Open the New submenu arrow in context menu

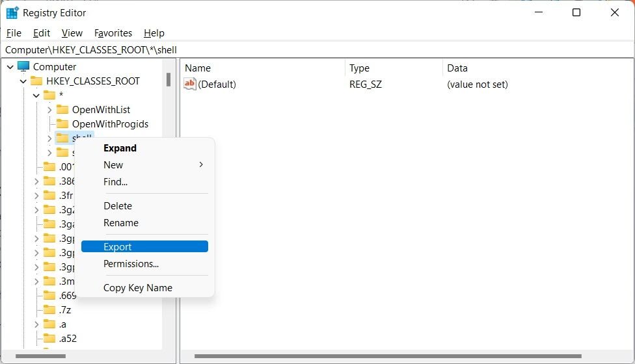(x=201, y=164)
